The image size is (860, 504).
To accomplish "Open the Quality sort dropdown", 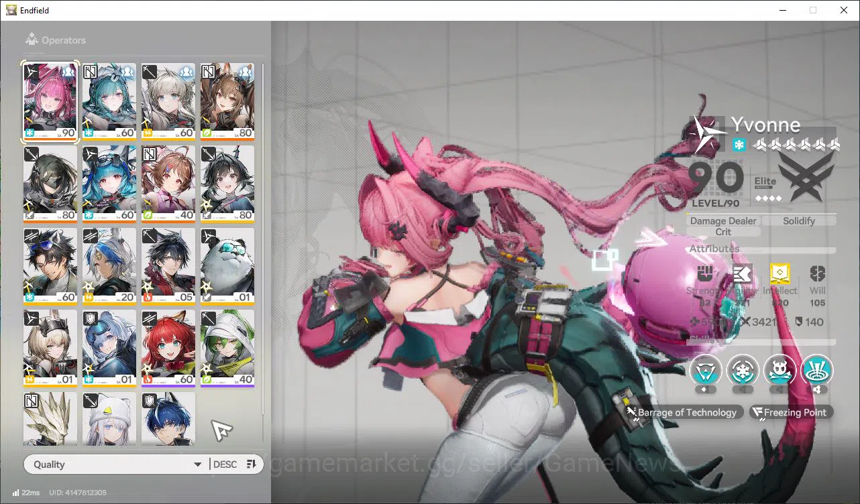I will click(115, 464).
